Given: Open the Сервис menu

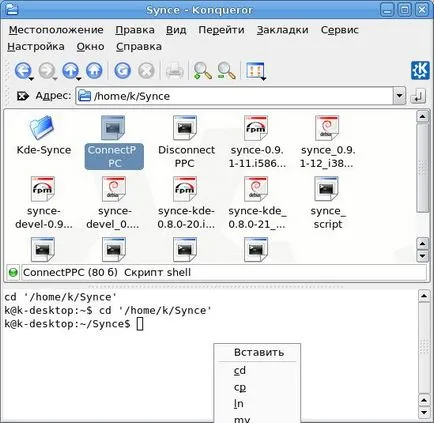Looking at the screenshot, I should click(339, 30).
